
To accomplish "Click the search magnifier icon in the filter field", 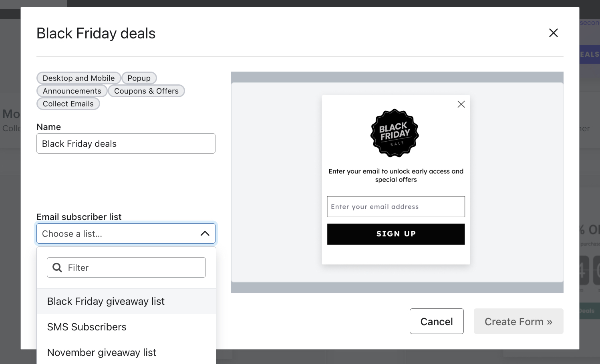I will [57, 267].
